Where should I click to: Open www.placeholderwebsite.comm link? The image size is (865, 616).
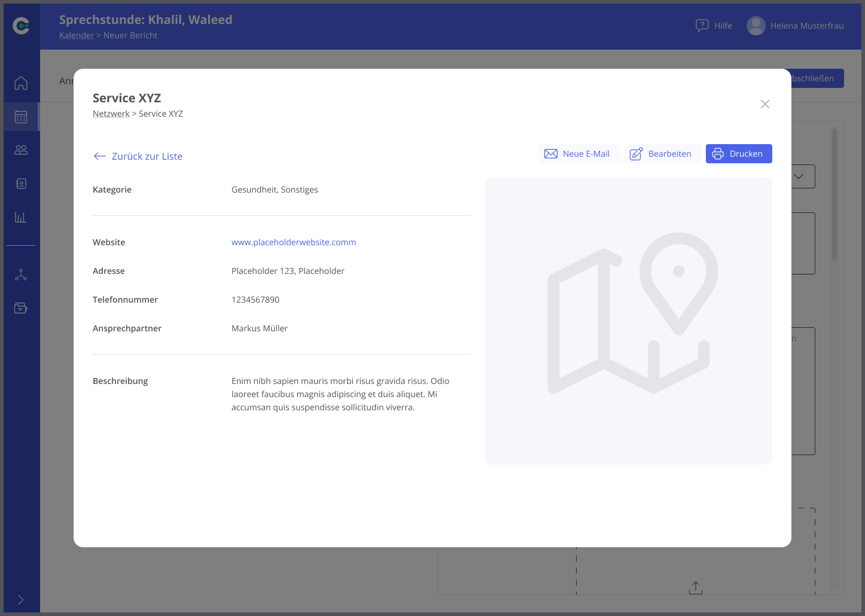[294, 242]
